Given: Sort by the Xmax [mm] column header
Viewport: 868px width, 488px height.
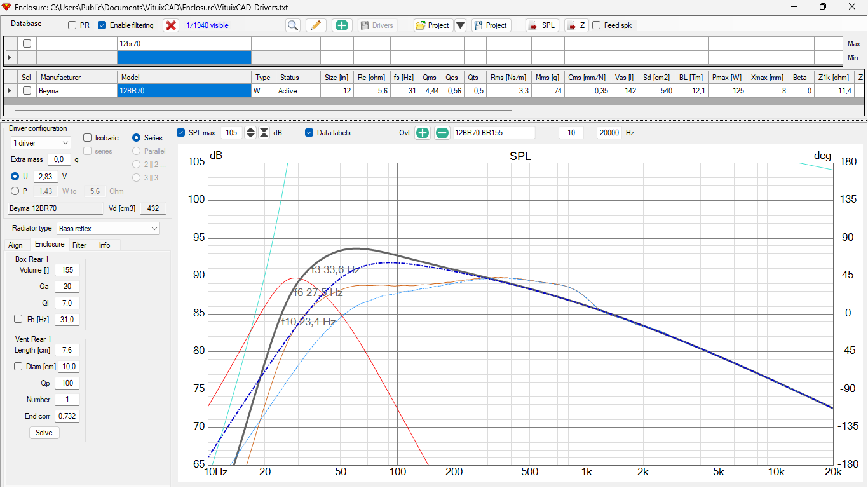Looking at the screenshot, I should [x=768, y=78].
